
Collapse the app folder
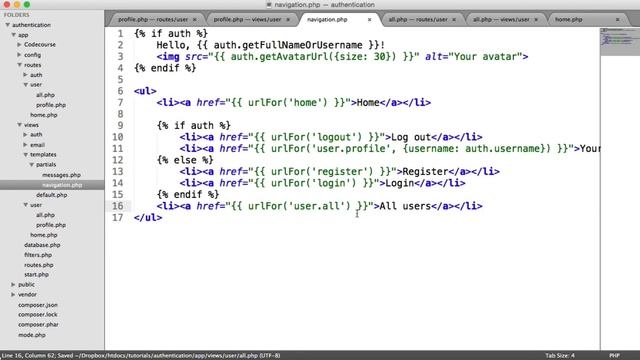click(13, 35)
